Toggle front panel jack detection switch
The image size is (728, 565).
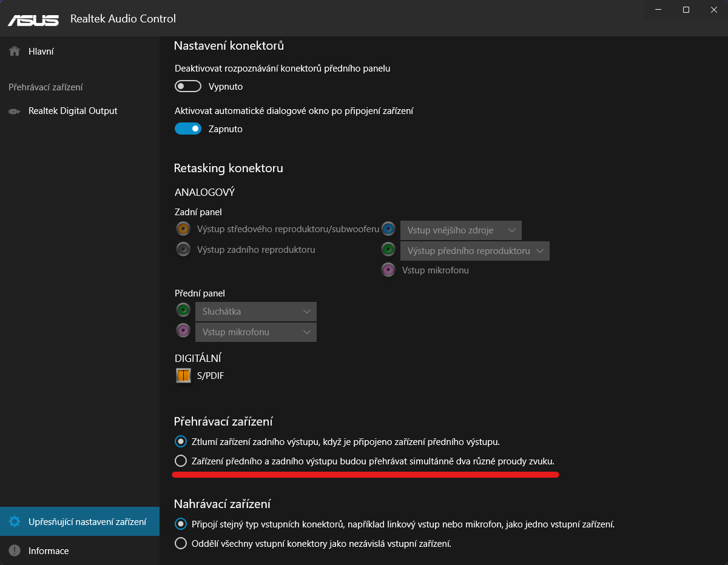pyautogui.click(x=188, y=87)
